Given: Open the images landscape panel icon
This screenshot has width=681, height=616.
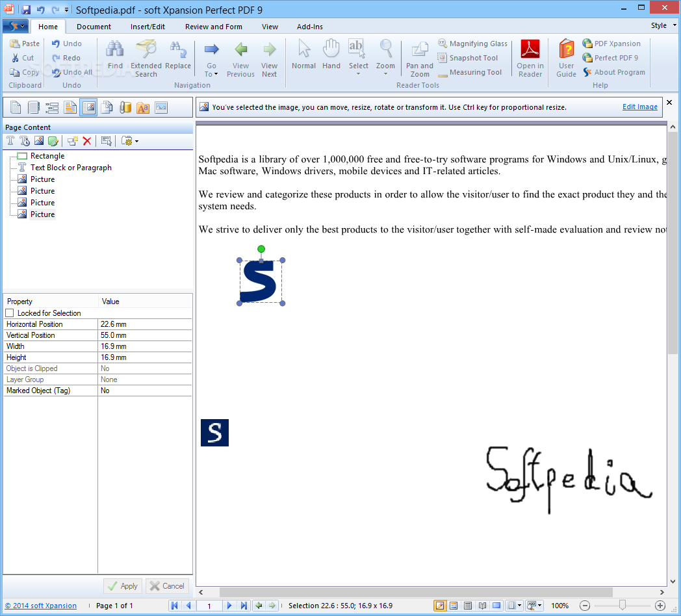Looking at the screenshot, I should point(161,107).
